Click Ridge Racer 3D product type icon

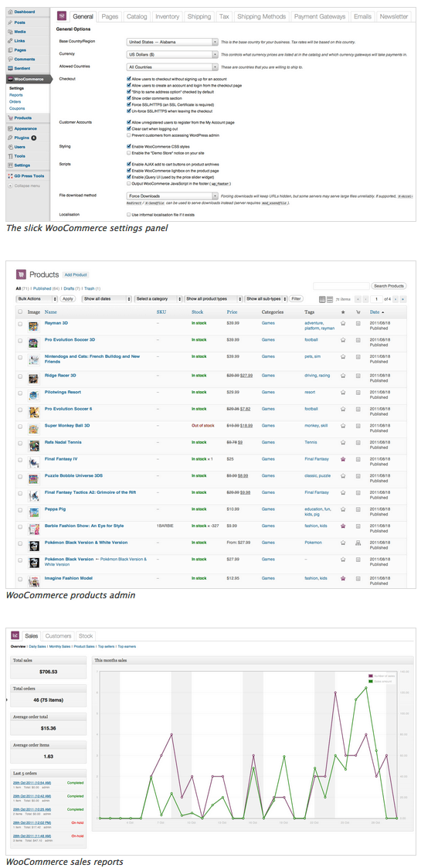tap(358, 376)
